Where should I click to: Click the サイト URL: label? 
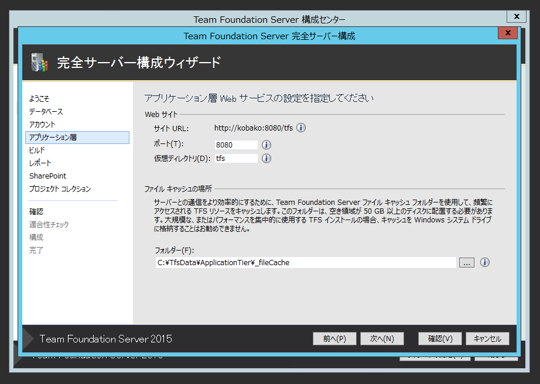171,128
